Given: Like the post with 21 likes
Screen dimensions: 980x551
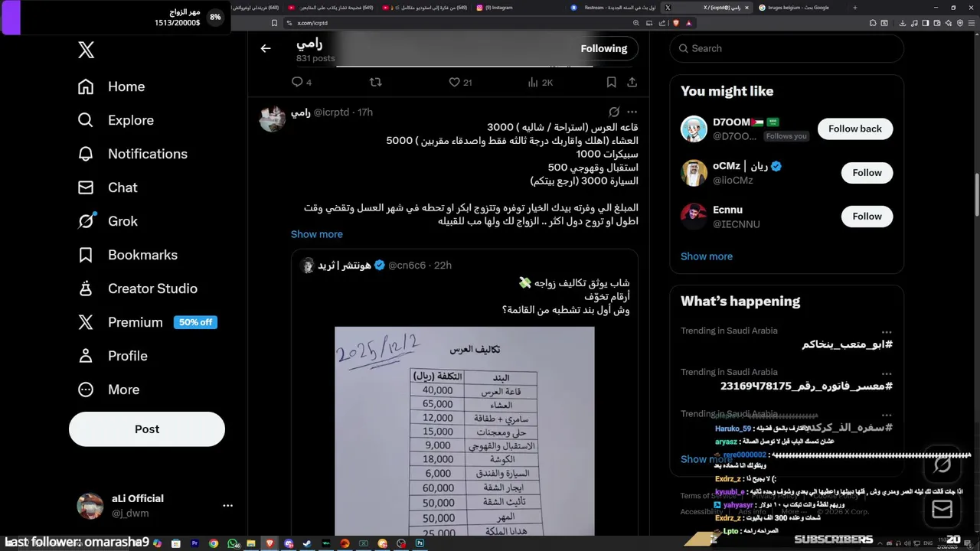Looking at the screenshot, I should [460, 82].
